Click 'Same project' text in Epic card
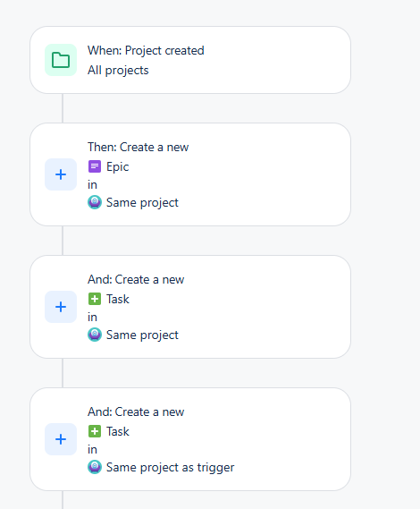 [142, 202]
